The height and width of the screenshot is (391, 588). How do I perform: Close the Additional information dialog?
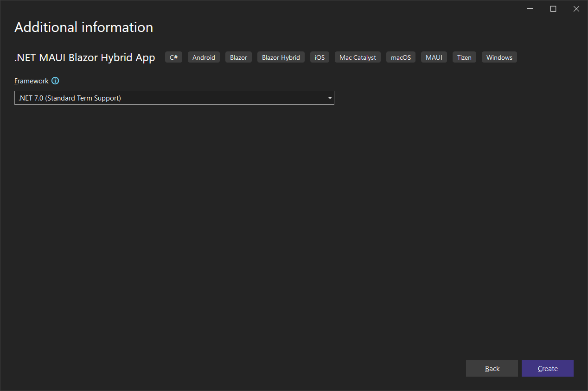pyautogui.click(x=576, y=9)
